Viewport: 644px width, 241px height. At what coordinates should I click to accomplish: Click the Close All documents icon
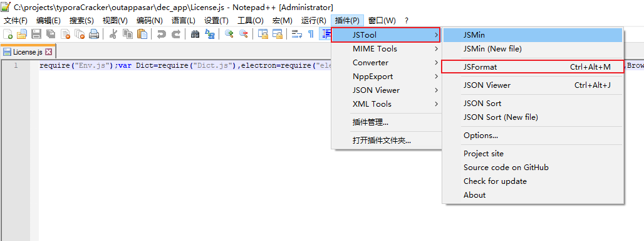[x=80, y=34]
